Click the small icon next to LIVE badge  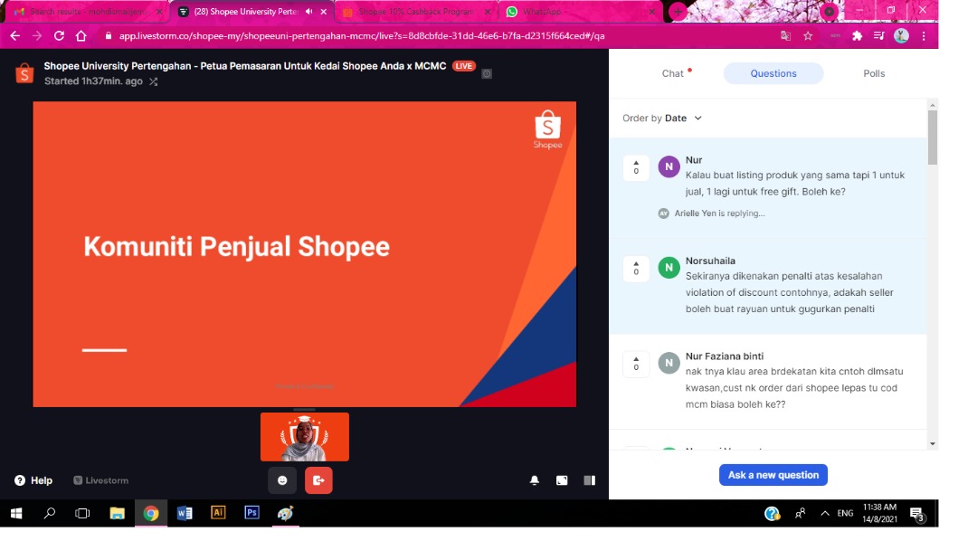coord(487,73)
